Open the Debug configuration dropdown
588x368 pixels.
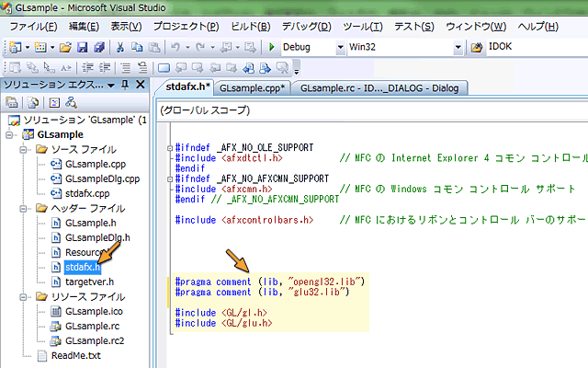click(x=341, y=47)
